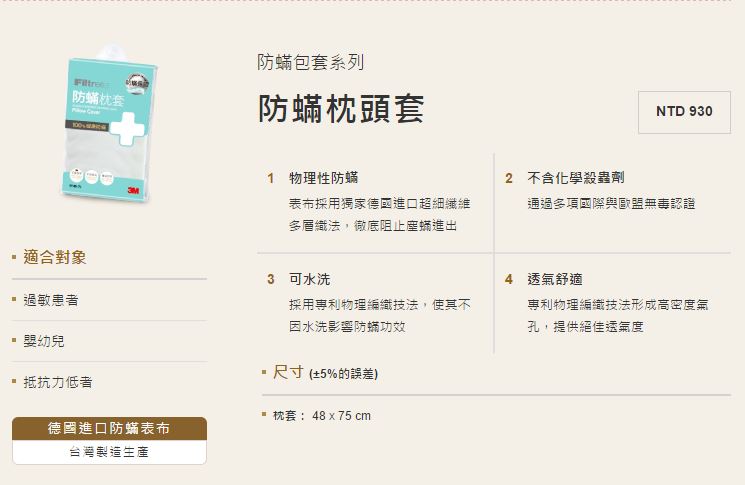Click the 德國進口防蟎表布 brown badge
This screenshot has height=485, width=745.
click(109, 428)
